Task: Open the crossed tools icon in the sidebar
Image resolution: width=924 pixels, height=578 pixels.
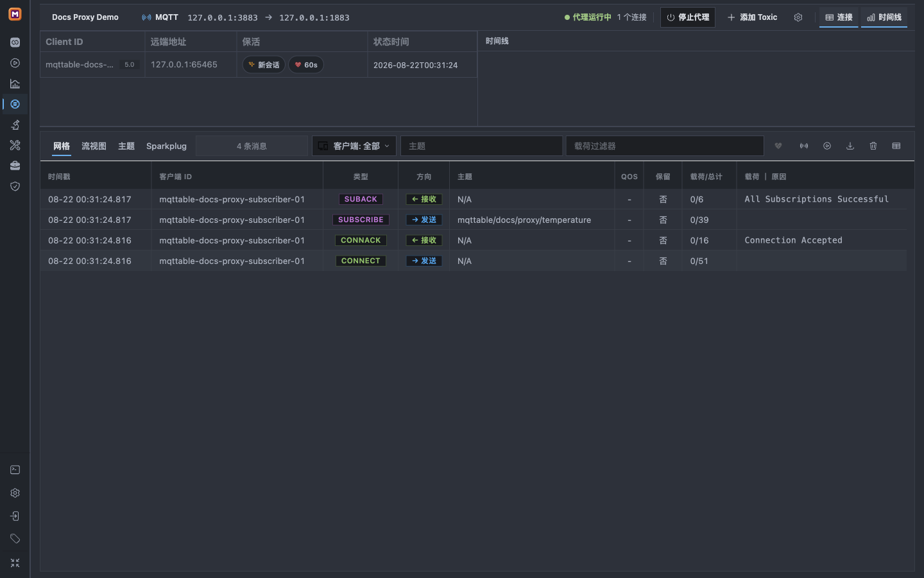Action: click(15, 145)
